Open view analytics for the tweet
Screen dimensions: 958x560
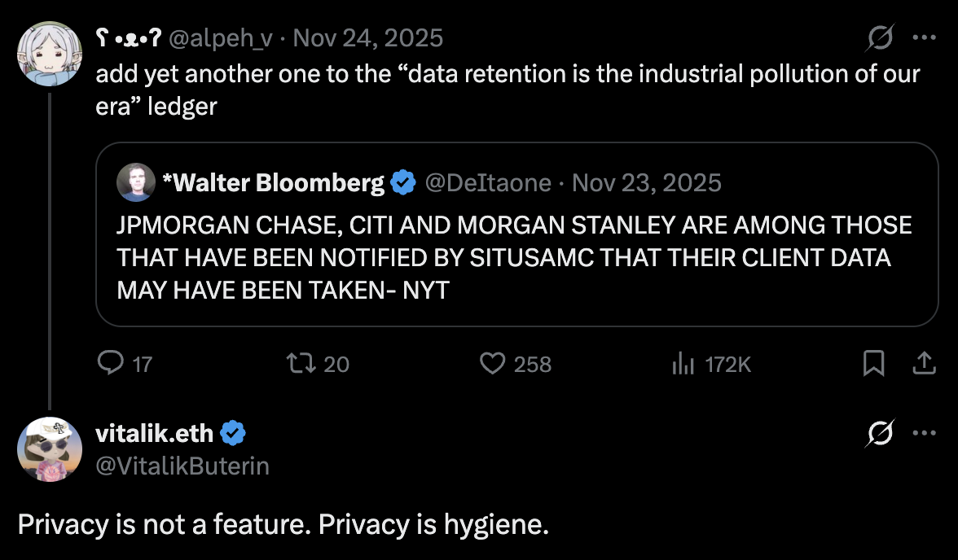[683, 365]
